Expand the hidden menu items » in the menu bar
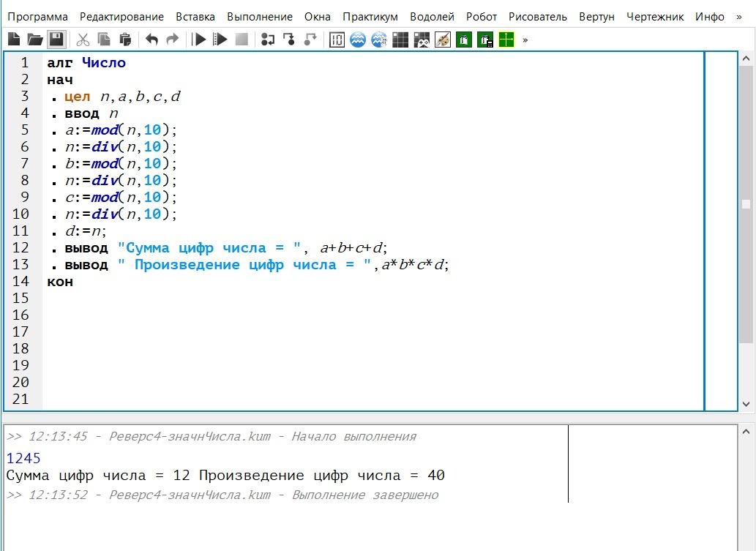 738,16
